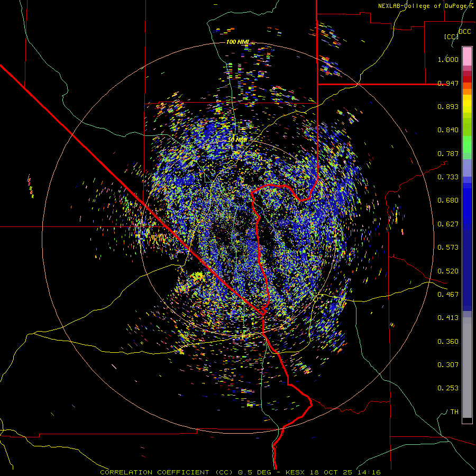The width and height of the screenshot is (476, 476).
Task: Select the 0.467 legend value
Action: coord(448,295)
